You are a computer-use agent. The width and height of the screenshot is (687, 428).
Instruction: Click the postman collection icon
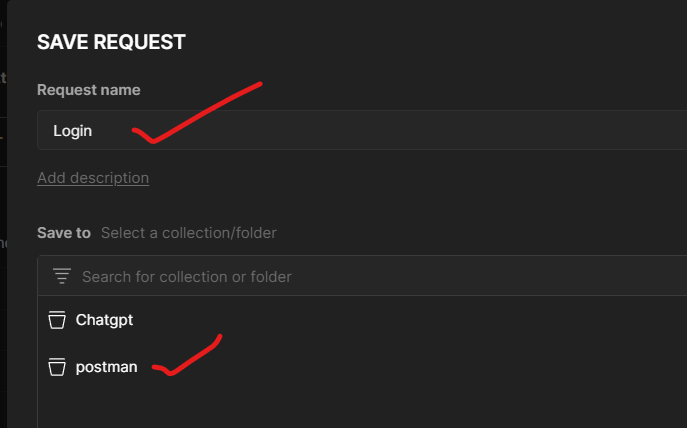pyautogui.click(x=57, y=367)
